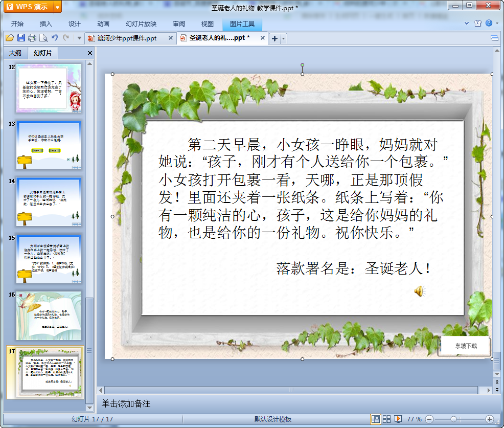This screenshot has height=428, width=504.
Task: Open the 插入 ribbon tab
Action: click(x=45, y=24)
